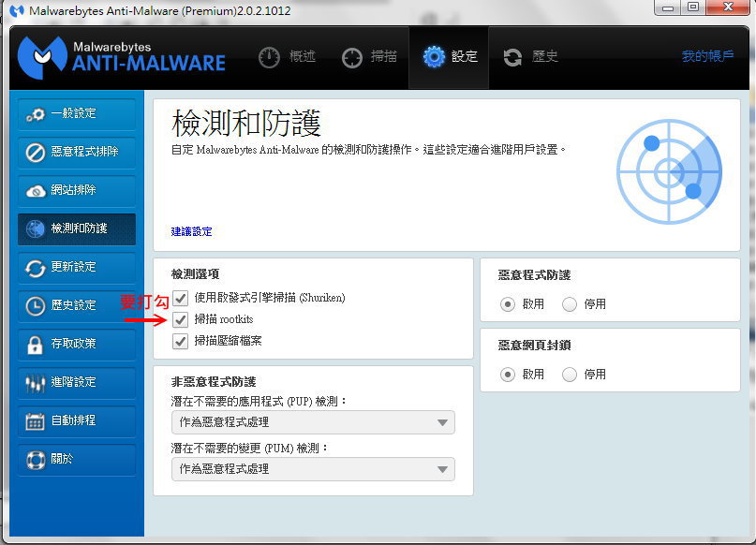756x545 pixels.
Task: Close the Malwarebytes window
Action: (x=728, y=7)
